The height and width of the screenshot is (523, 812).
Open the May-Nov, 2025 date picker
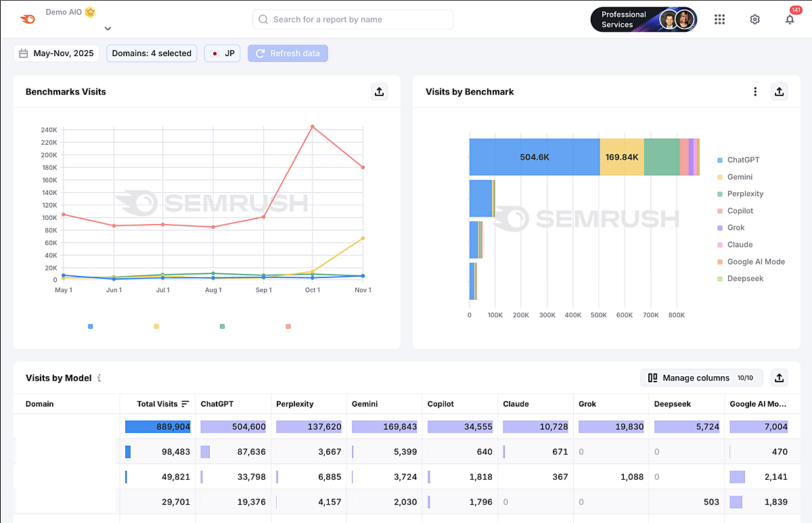[x=56, y=53]
